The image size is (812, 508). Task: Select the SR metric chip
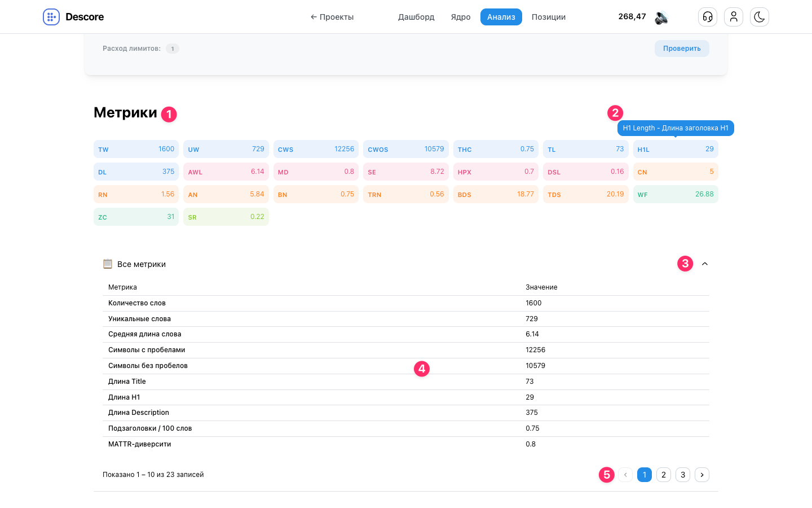pos(226,217)
